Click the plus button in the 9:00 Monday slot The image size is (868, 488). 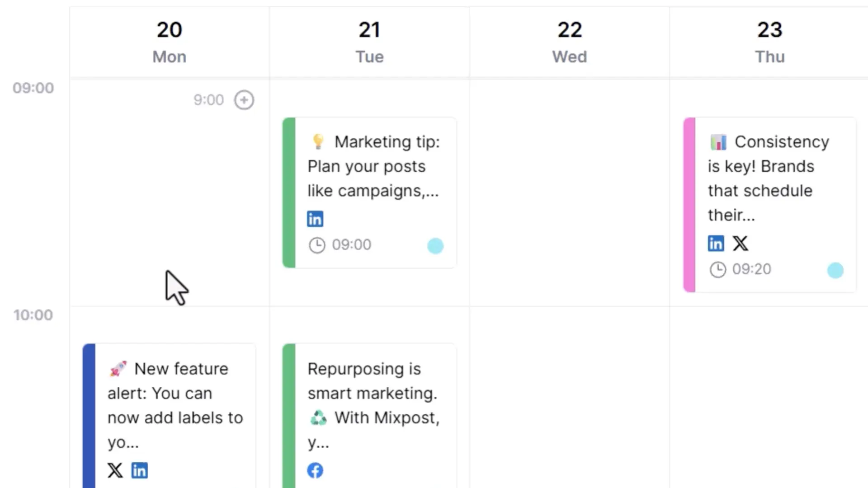pos(244,100)
